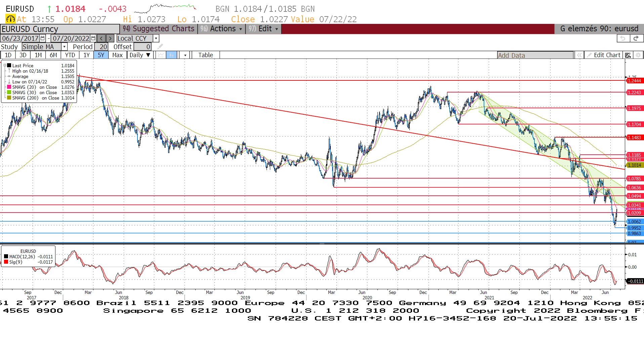Show data as Table
The image size is (644, 337).
pyautogui.click(x=205, y=55)
